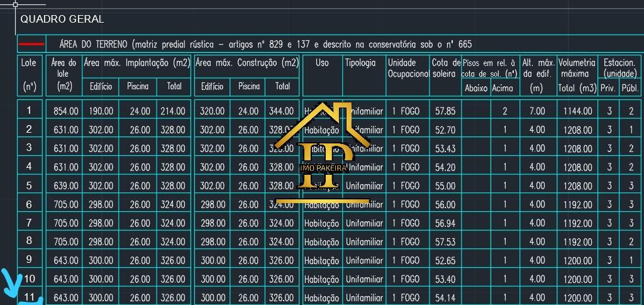The image size is (644, 305).
Task: Click the Volumetria máxima column header
Action: 577,68
